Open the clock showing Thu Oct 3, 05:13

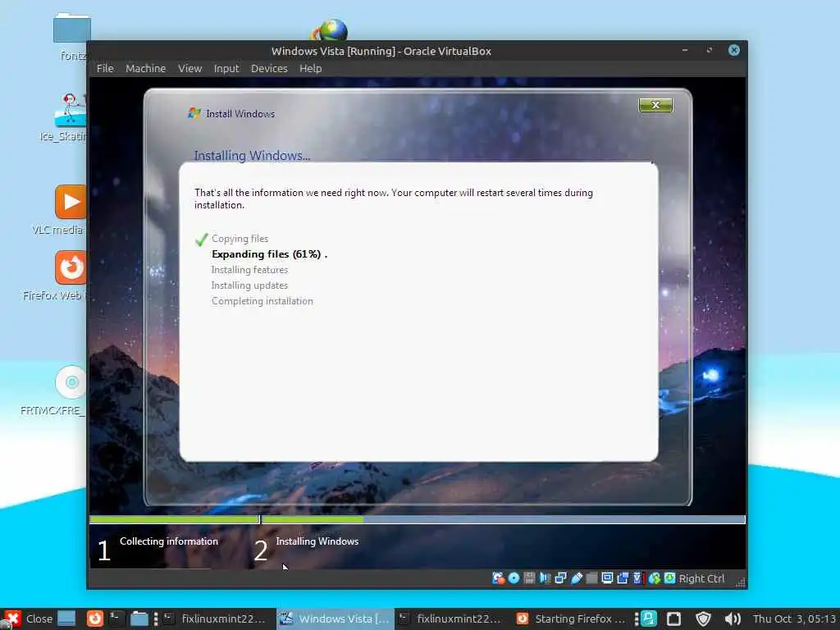click(x=794, y=619)
